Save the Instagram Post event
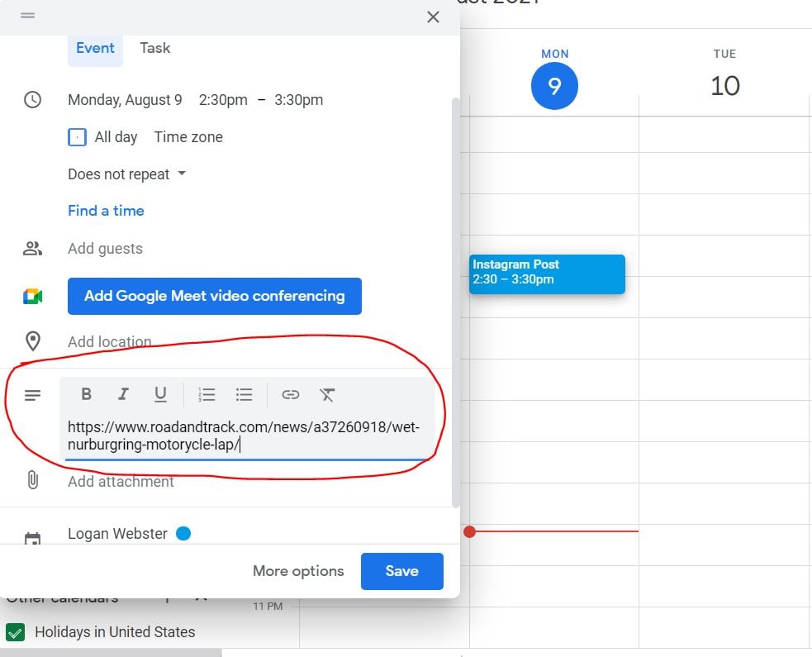Image resolution: width=812 pixels, height=657 pixels. 401,570
